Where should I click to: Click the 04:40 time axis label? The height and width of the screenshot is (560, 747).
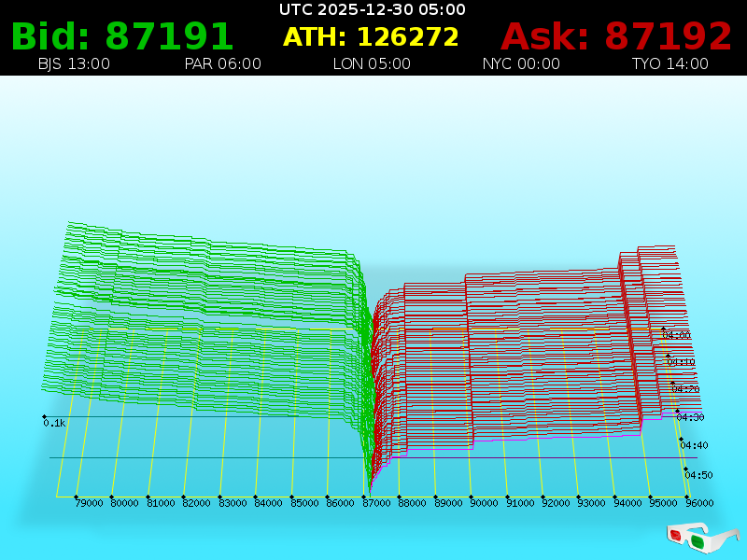click(x=695, y=445)
